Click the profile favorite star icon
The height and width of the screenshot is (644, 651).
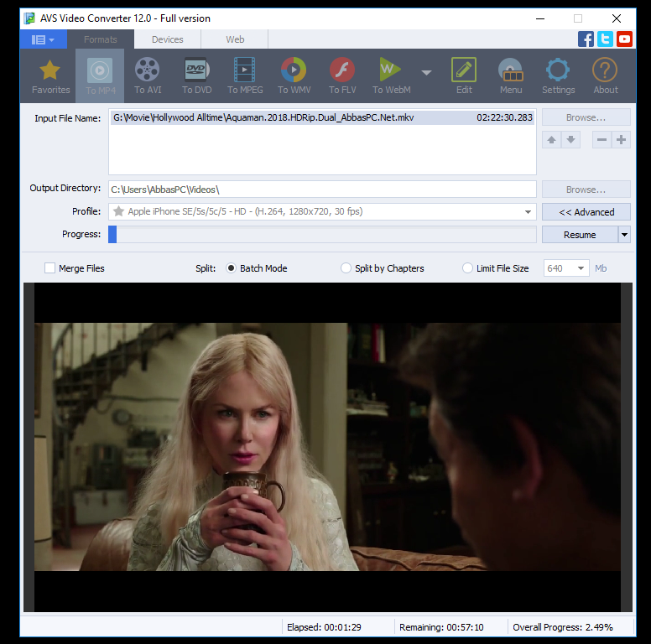(x=119, y=211)
